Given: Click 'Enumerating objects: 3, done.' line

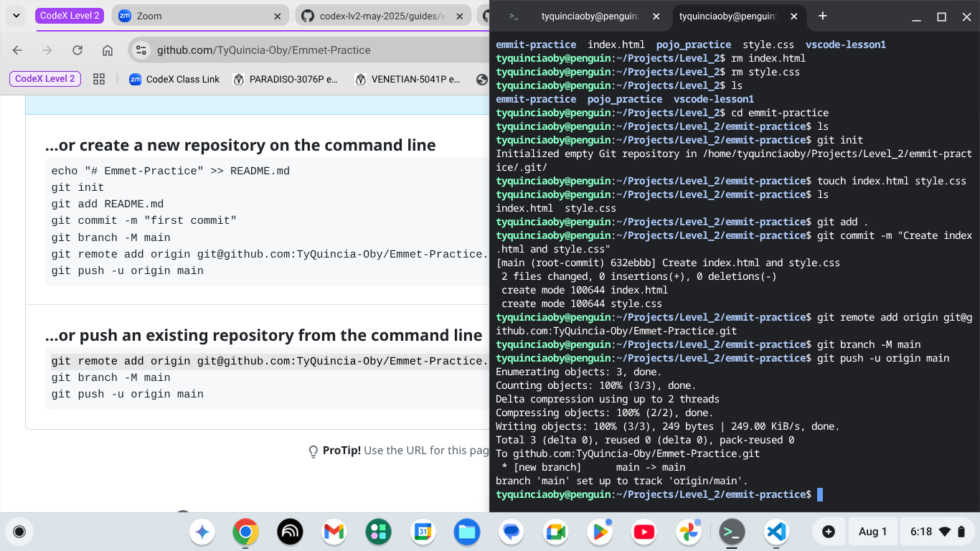Looking at the screenshot, I should (x=578, y=372).
